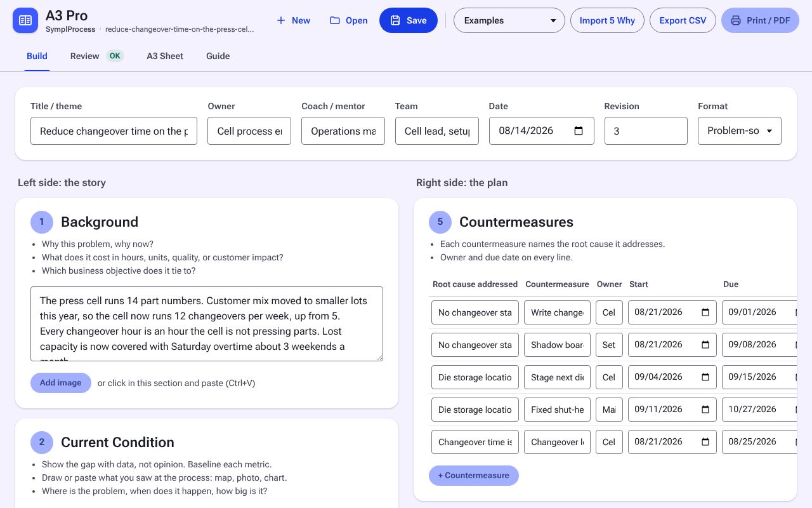Click the A3 Pro app logo icon
Image resolution: width=812 pixels, height=508 pixels.
pos(25,20)
